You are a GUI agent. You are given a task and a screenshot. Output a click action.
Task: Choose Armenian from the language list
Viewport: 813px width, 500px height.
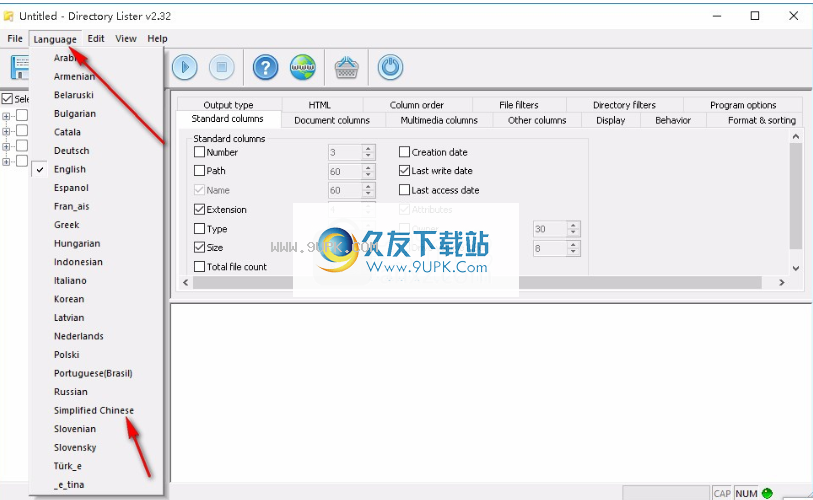pyautogui.click(x=74, y=77)
